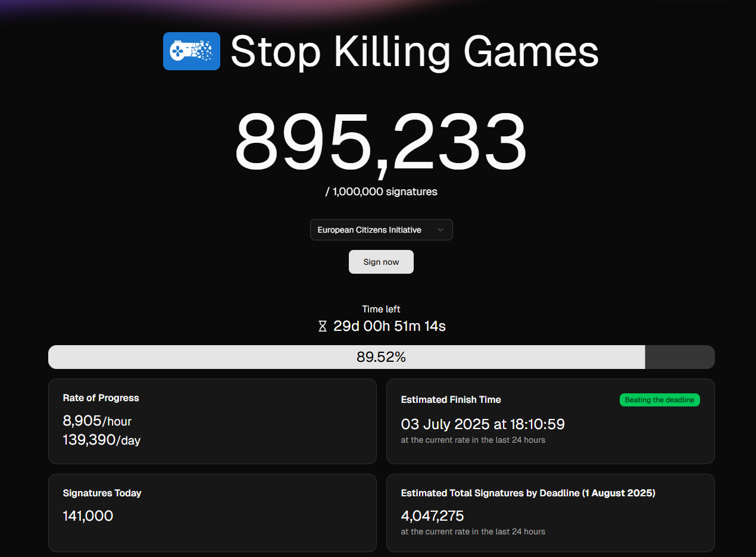756x557 pixels.
Task: Click the 895,233 signature count
Action: [381, 145]
